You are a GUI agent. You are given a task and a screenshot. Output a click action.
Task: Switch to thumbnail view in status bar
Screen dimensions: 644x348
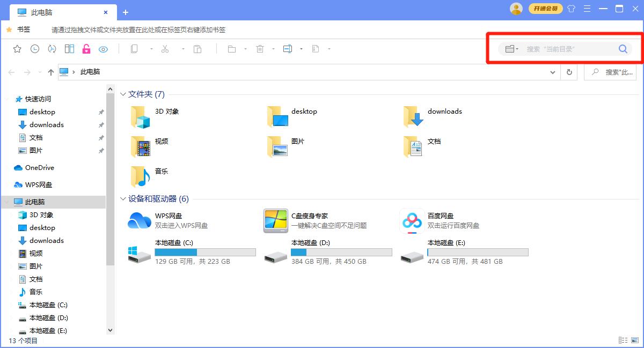[634, 340]
